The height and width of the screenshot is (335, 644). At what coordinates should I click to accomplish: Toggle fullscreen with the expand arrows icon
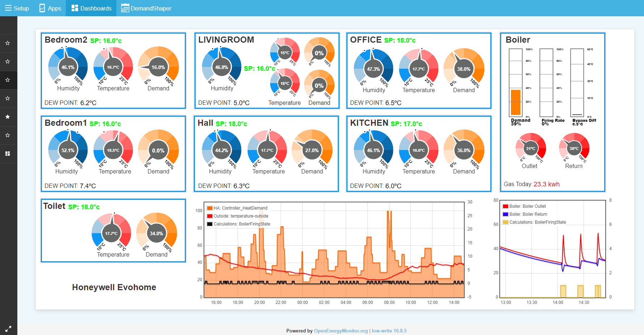pyautogui.click(x=8, y=328)
